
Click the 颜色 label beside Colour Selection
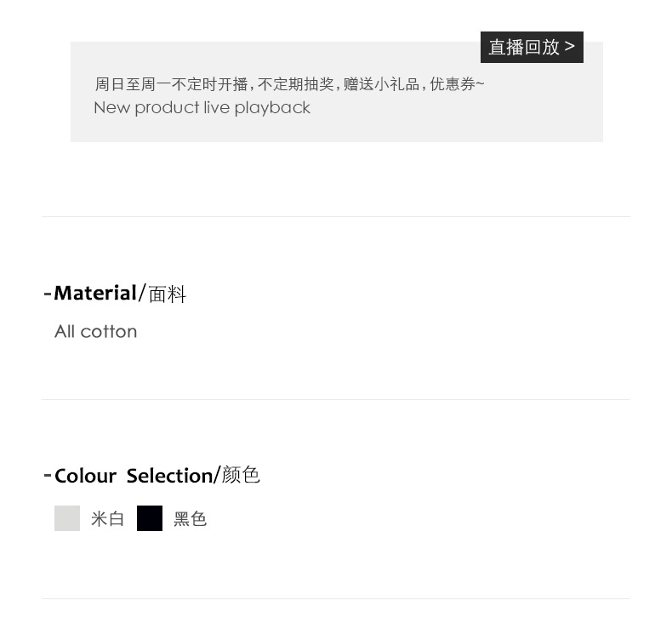(x=241, y=475)
